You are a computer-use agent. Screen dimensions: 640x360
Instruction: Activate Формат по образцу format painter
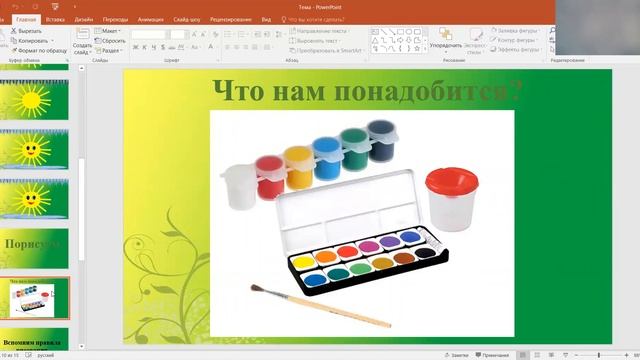point(39,51)
